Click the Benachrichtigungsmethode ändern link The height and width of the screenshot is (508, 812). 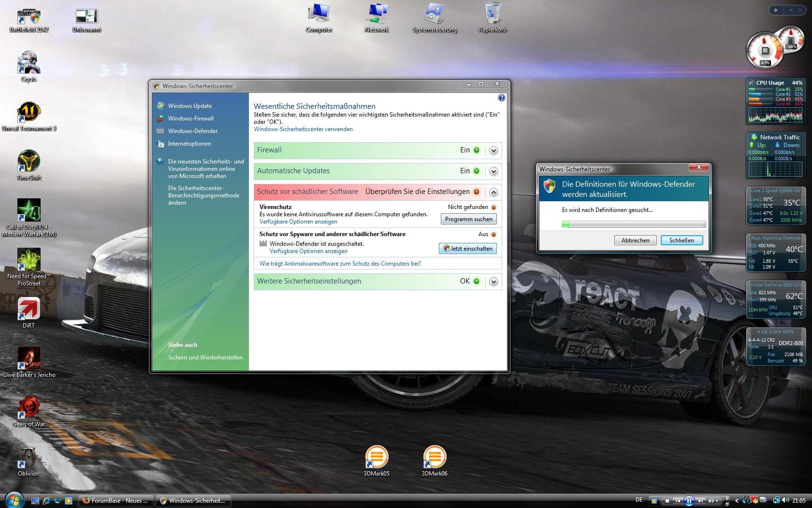point(203,195)
